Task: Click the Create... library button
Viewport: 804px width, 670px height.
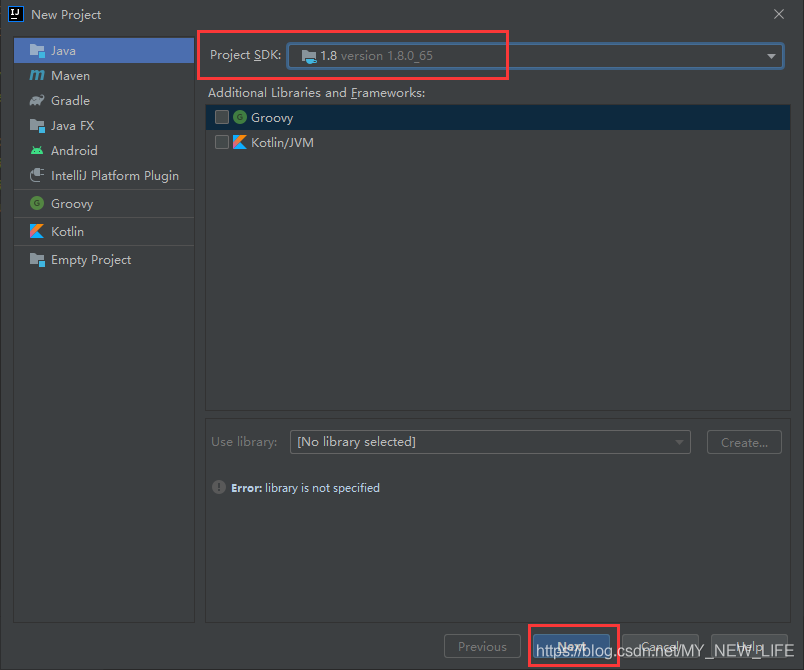Action: click(744, 442)
